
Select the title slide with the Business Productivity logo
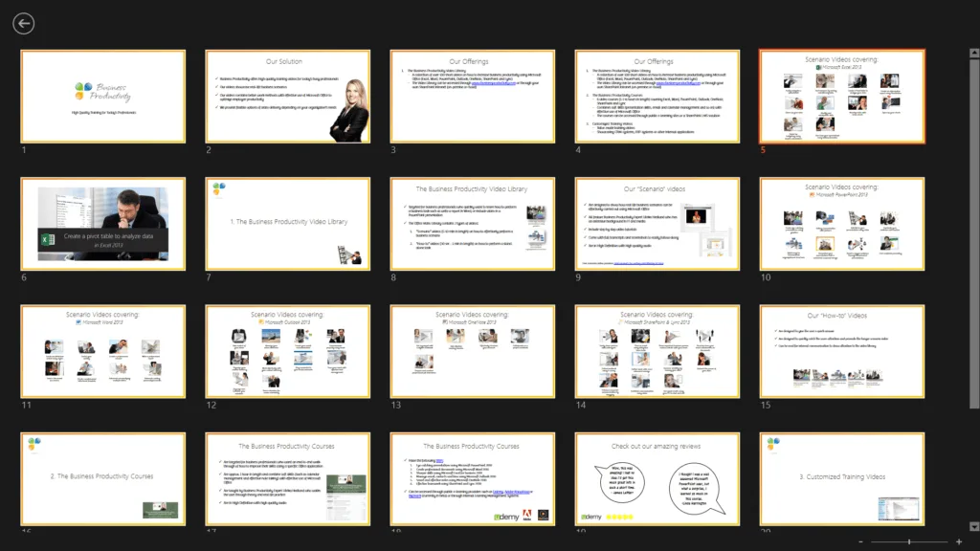102,96
